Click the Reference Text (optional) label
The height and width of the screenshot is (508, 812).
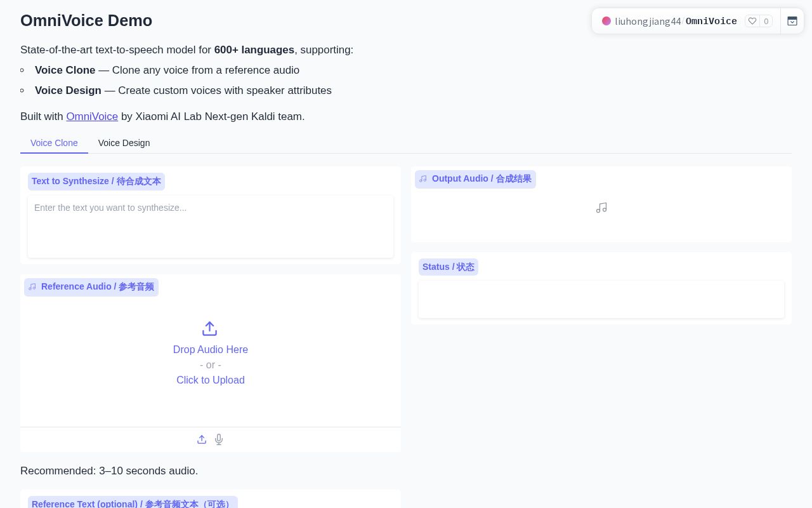[x=133, y=503]
